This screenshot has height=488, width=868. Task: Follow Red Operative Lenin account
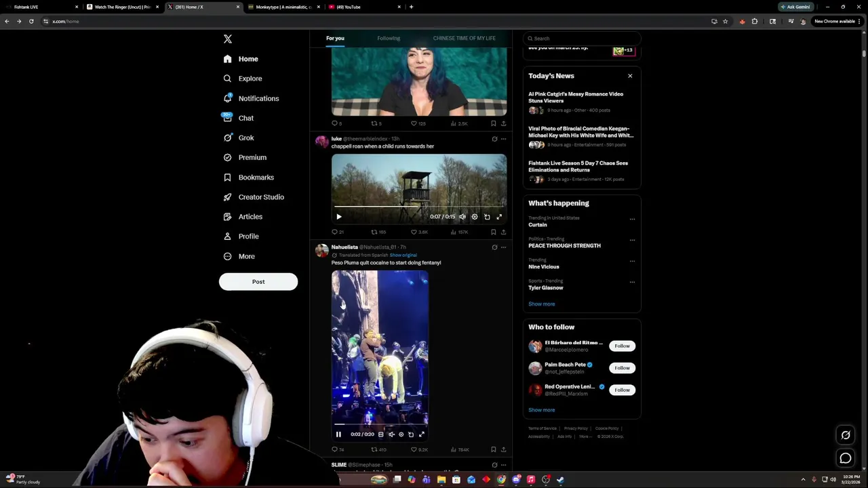(x=622, y=390)
